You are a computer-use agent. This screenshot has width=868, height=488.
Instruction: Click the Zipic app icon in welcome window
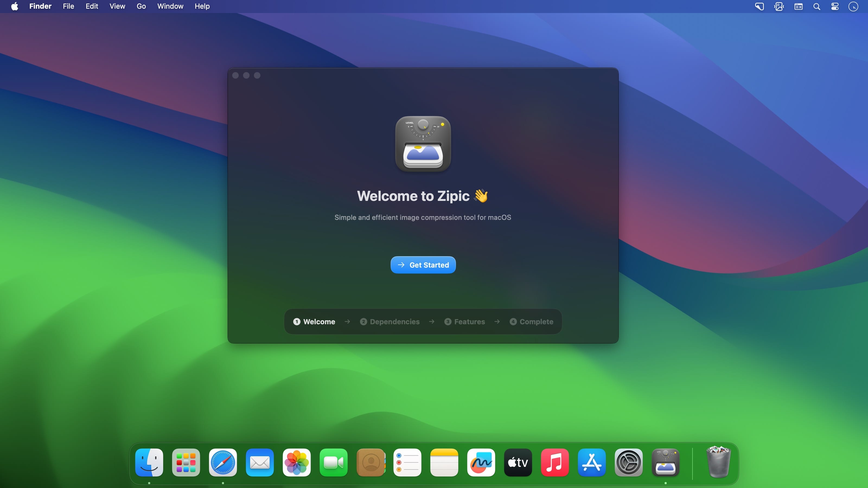click(423, 144)
